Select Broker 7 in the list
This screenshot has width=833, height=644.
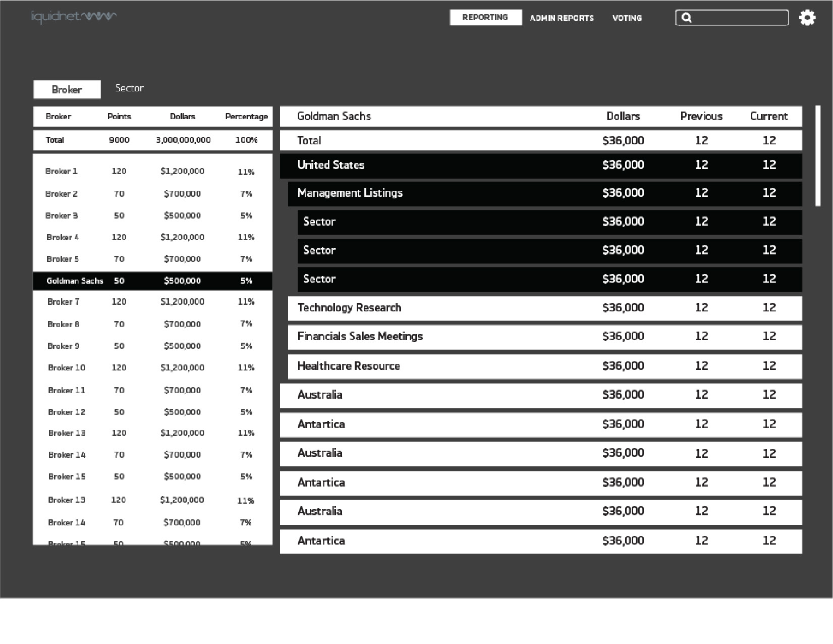(x=153, y=302)
